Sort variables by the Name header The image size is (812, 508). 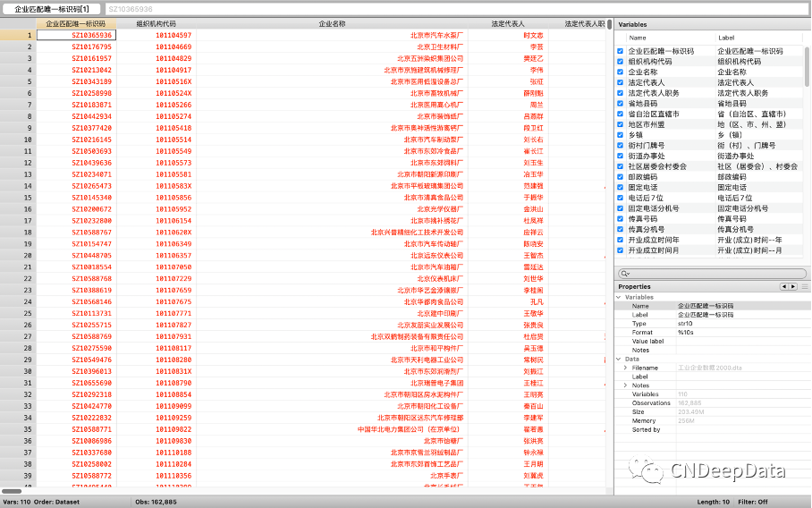click(638, 38)
